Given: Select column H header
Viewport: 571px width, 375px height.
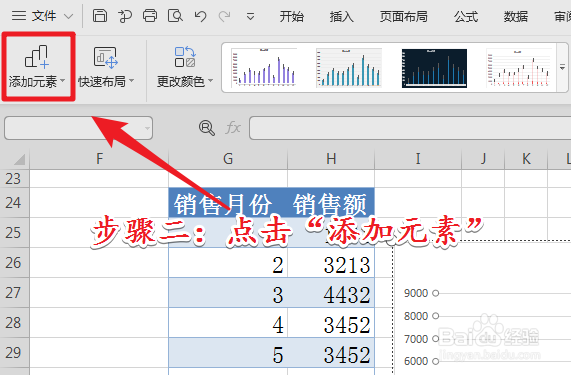Looking at the screenshot, I should click(331, 159).
